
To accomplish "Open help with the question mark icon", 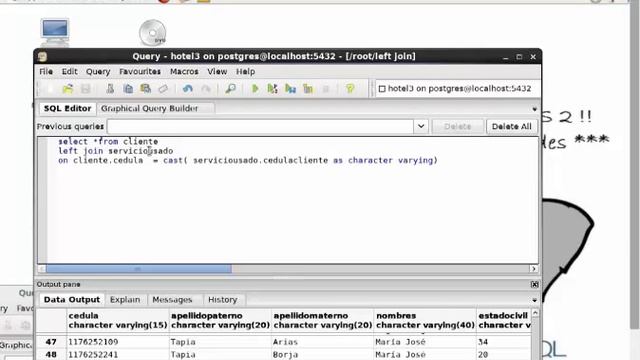I will click(350, 89).
